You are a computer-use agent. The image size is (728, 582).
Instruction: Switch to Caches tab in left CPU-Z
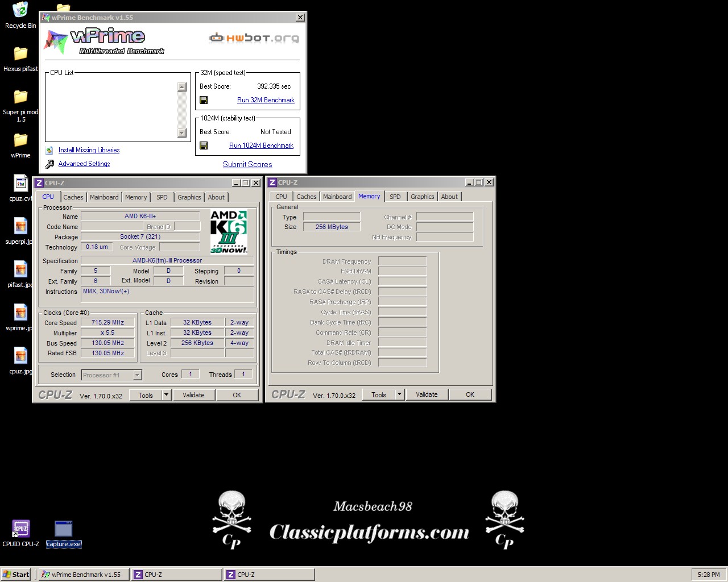tap(73, 197)
